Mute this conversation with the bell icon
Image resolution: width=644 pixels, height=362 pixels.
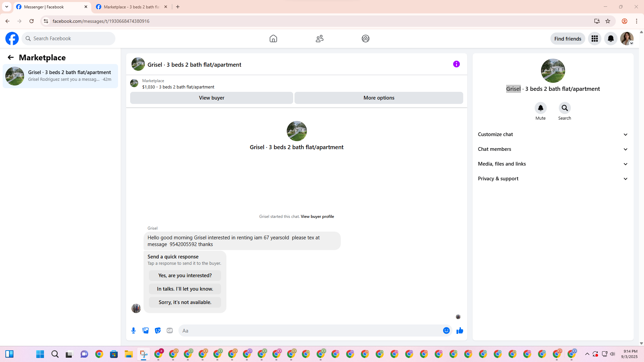[x=541, y=108]
